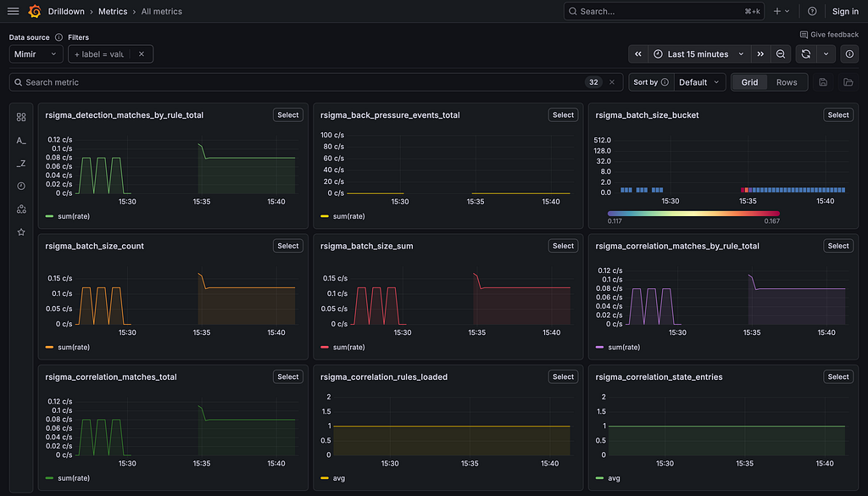Click the Sort by info icon
Screen dimensions: 868x496
665,82
